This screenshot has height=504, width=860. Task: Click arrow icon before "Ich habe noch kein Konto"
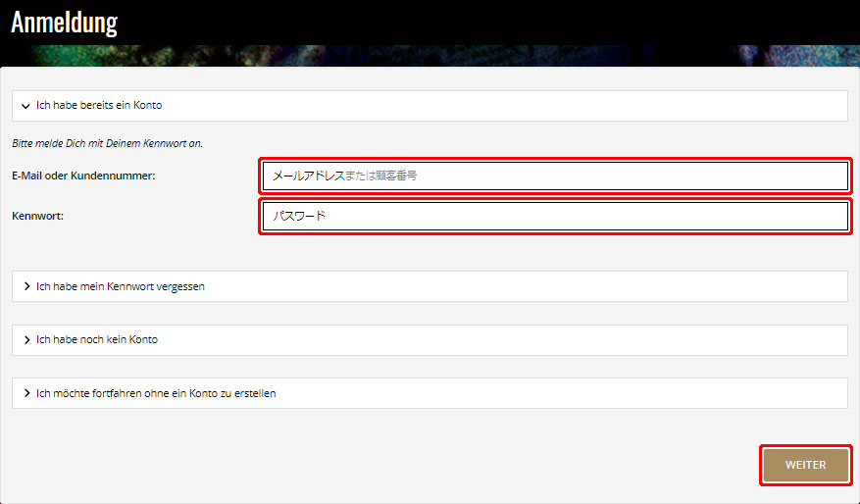26,340
